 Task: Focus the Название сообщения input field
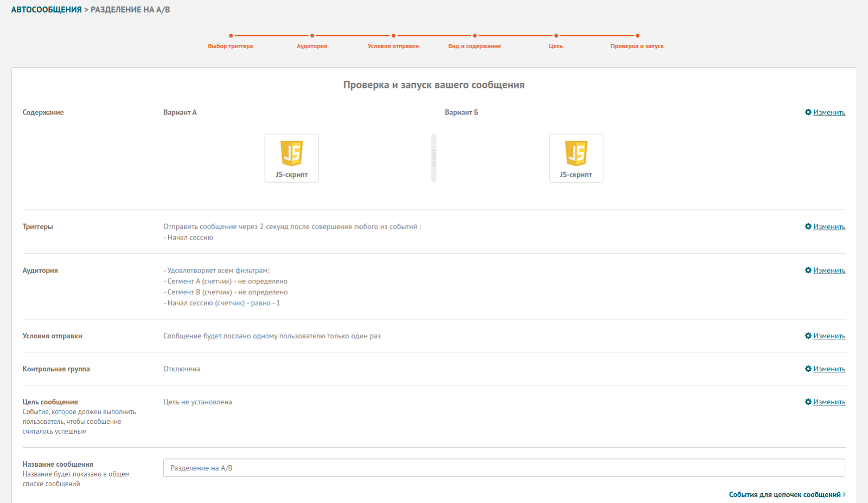pyautogui.click(x=504, y=468)
